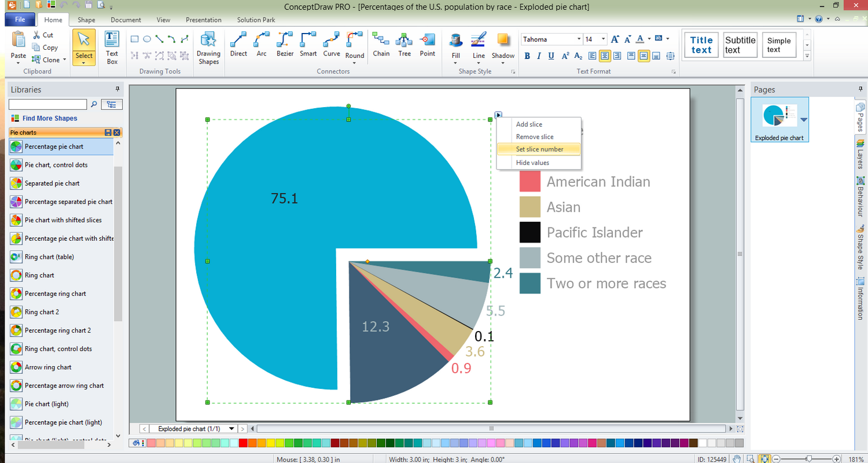Viewport: 868px width, 463px height.
Task: Click the Tree connector icon
Action: click(x=404, y=42)
